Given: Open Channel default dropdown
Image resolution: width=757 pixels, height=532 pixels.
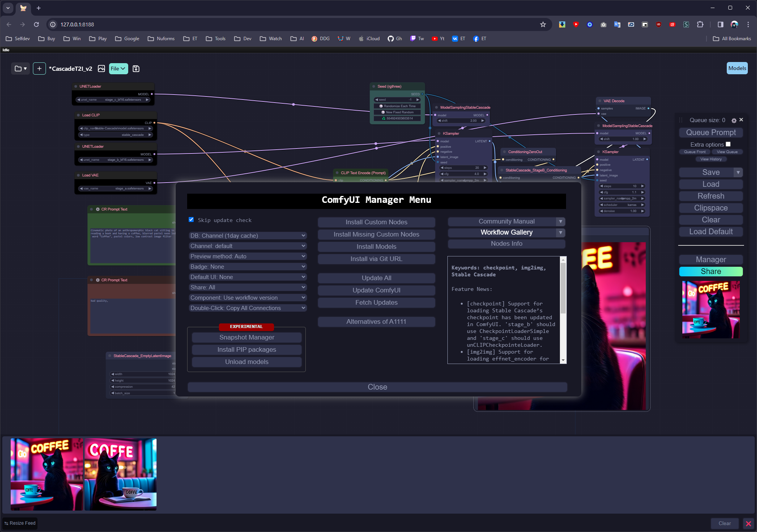Looking at the screenshot, I should coord(248,246).
